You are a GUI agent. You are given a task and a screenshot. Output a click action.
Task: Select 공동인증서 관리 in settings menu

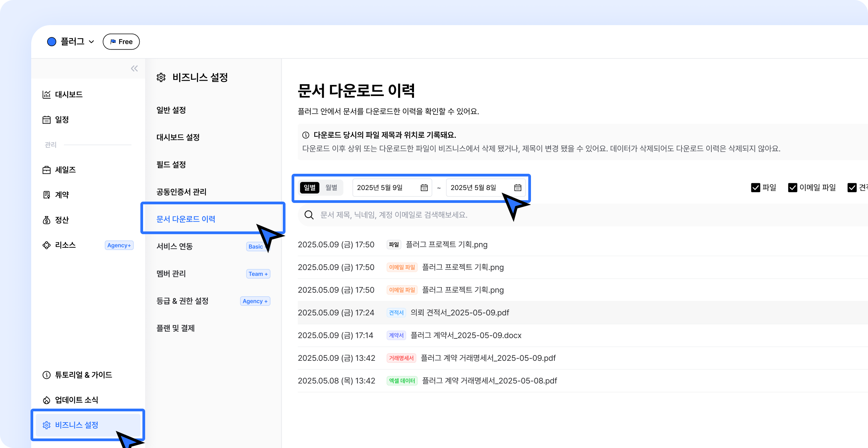click(181, 192)
